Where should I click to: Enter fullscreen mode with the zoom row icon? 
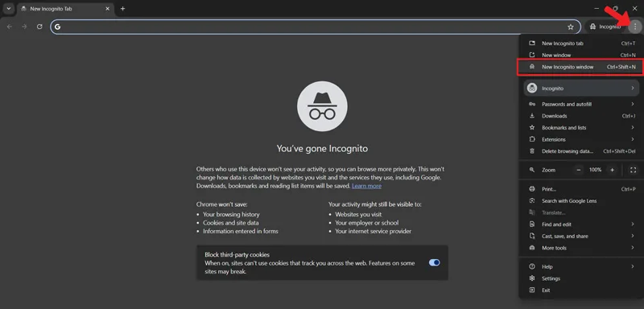click(633, 170)
